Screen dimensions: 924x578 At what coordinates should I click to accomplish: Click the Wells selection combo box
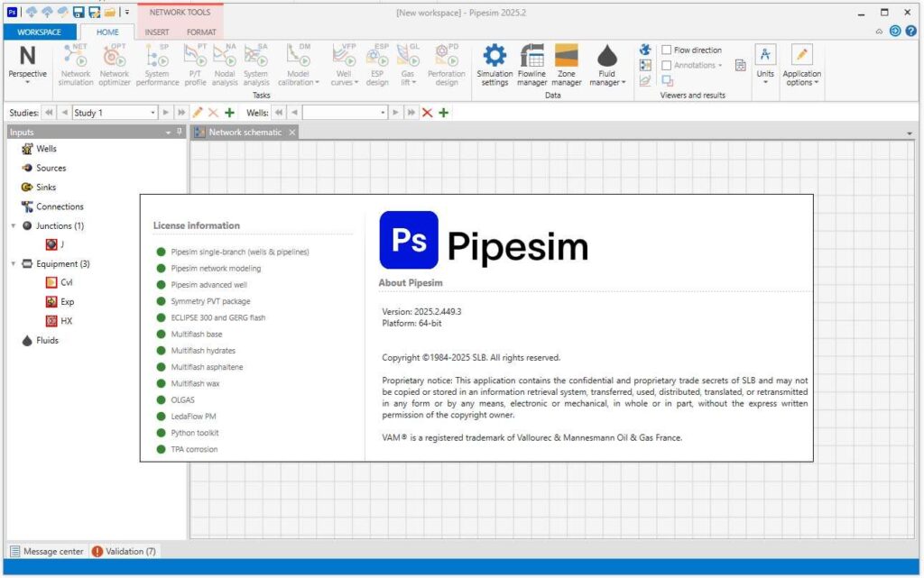[345, 113]
